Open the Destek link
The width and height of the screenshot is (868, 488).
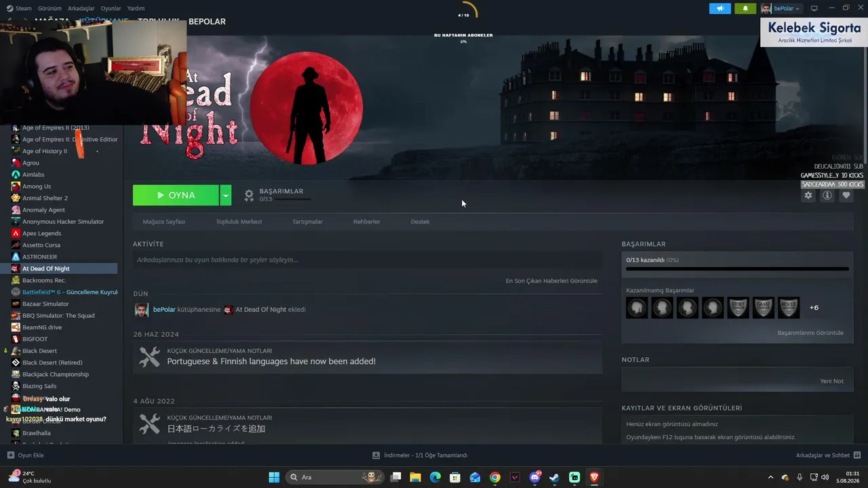pos(420,222)
